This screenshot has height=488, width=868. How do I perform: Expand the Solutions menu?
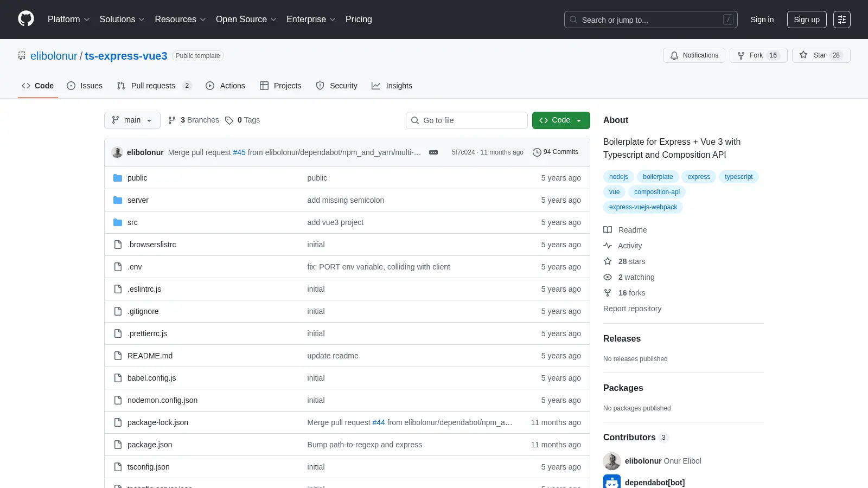tap(122, 20)
